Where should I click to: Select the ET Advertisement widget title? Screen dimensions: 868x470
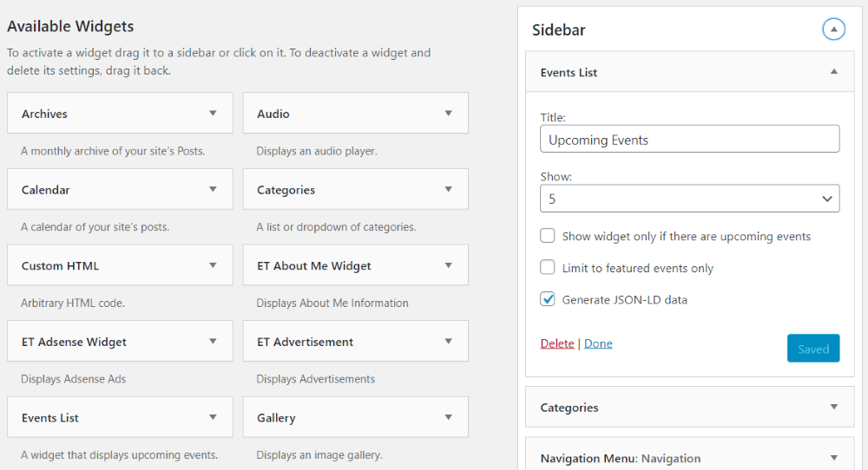[305, 343]
